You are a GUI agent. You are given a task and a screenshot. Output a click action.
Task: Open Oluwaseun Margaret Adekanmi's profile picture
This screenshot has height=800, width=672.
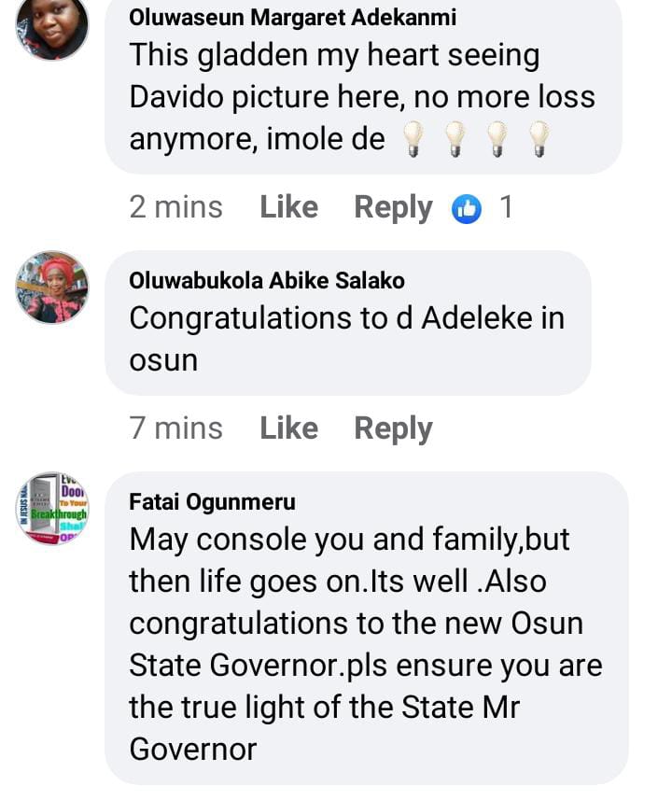pos(52,26)
